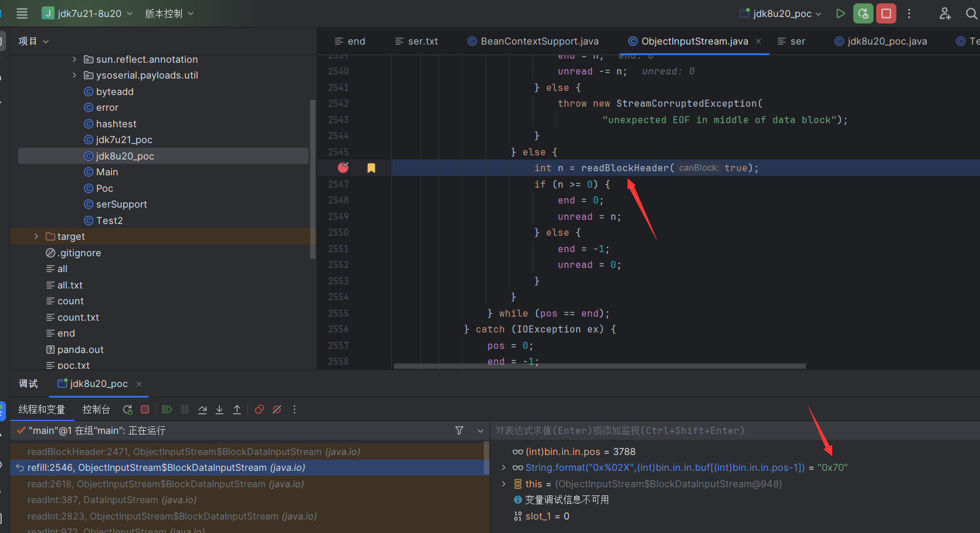Expand the sun.reflect.annotation package

[x=74, y=59]
